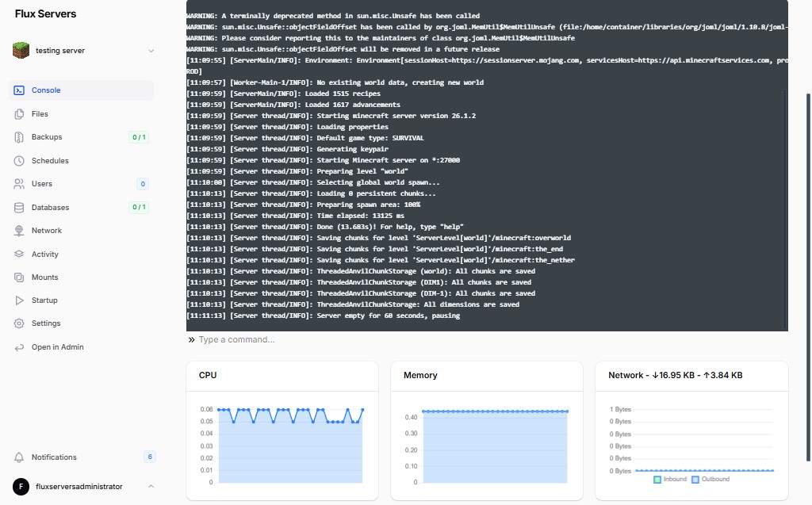Click the 'Generating keypair' log line
812x505 pixels.
[287, 149]
